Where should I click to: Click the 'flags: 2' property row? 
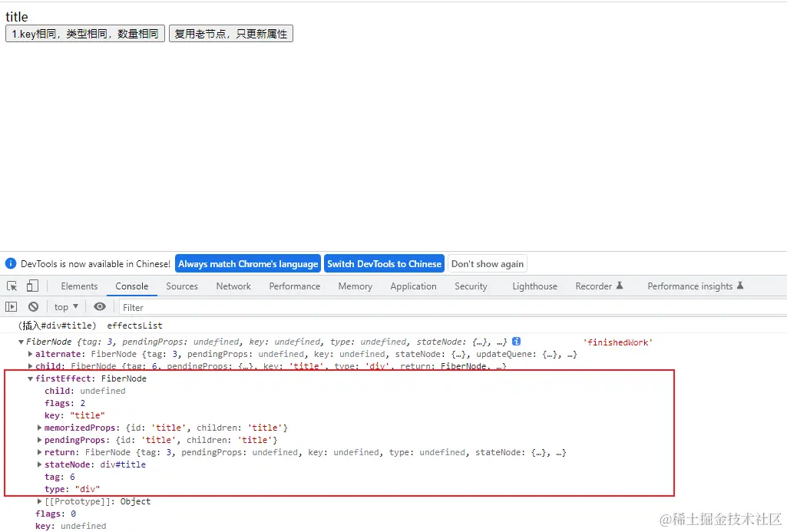click(64, 403)
